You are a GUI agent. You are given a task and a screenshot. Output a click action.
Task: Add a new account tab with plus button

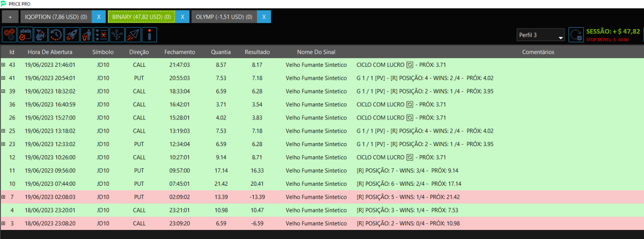point(10,17)
